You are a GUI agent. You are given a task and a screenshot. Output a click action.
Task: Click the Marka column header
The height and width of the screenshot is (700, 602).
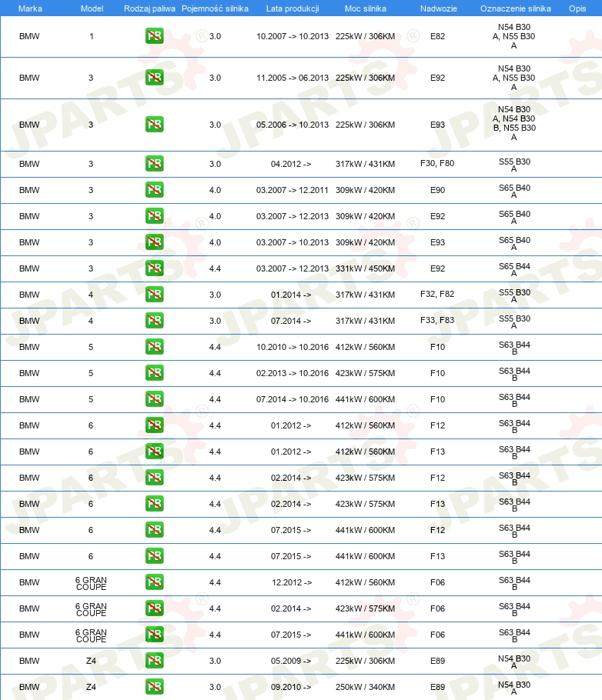30,8
